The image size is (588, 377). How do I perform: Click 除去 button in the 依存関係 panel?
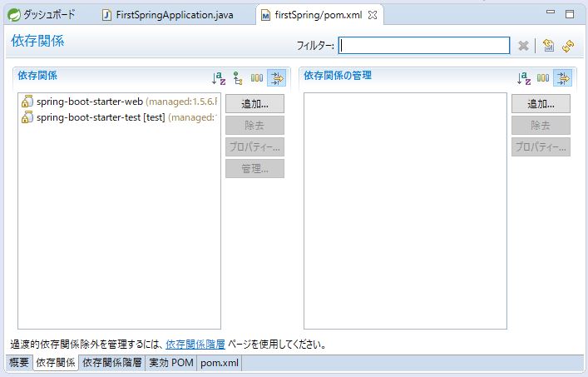(255, 126)
